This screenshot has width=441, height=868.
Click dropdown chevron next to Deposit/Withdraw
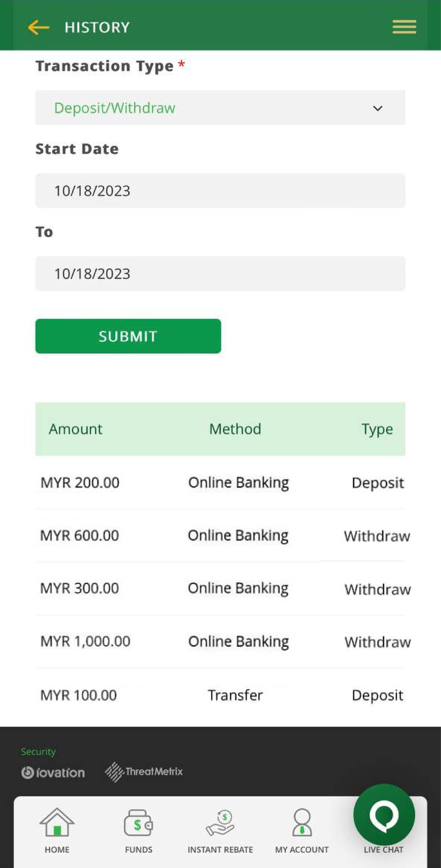click(378, 108)
